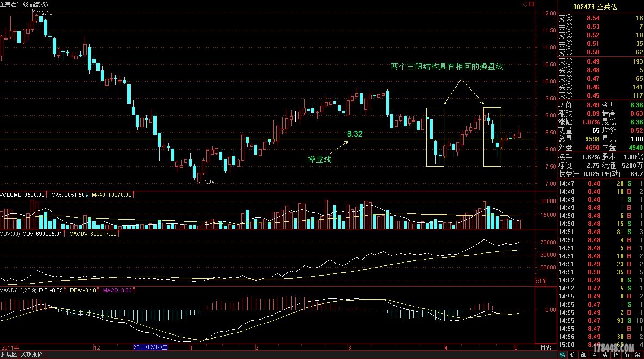Click the PE(动) value 84.7
Image resolution: width=644 pixels, height=359 pixels.
pos(637,173)
